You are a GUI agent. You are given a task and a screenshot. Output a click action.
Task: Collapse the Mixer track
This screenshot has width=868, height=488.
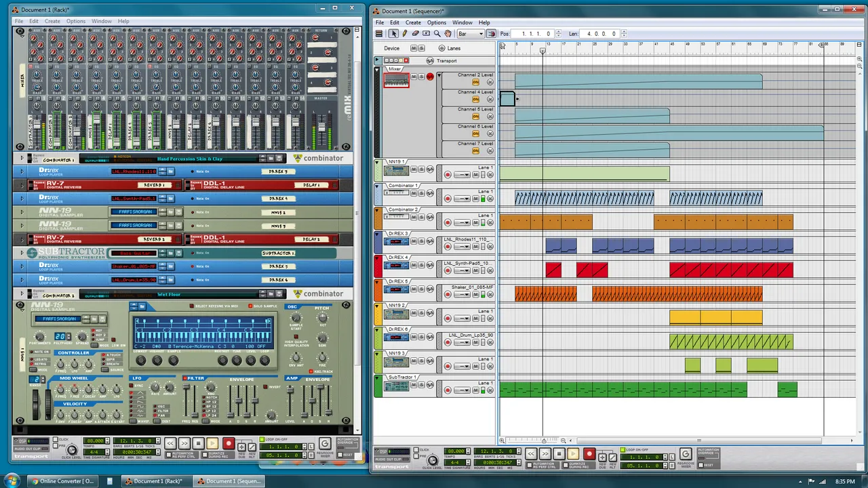pos(377,70)
